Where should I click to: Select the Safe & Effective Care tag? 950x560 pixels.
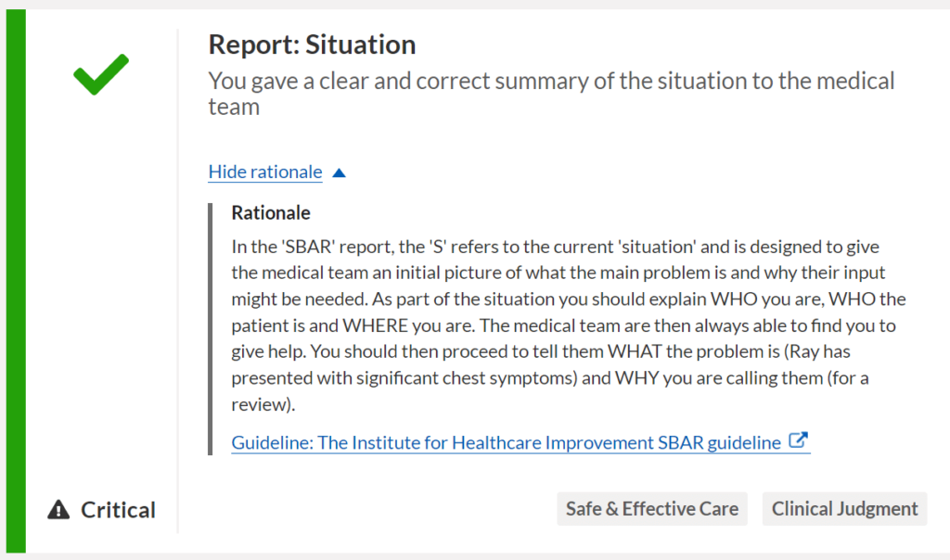coord(652,509)
